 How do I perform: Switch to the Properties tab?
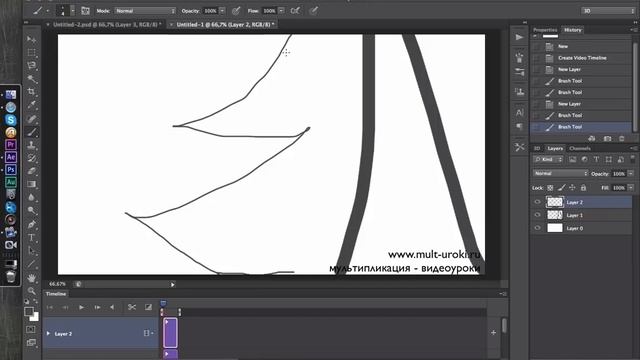(x=545, y=30)
